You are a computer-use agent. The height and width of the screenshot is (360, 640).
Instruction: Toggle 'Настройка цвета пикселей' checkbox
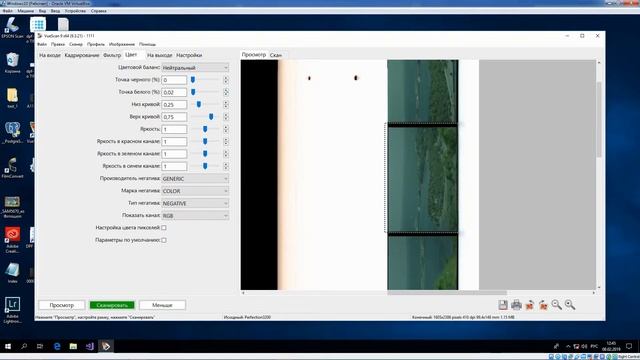click(164, 228)
